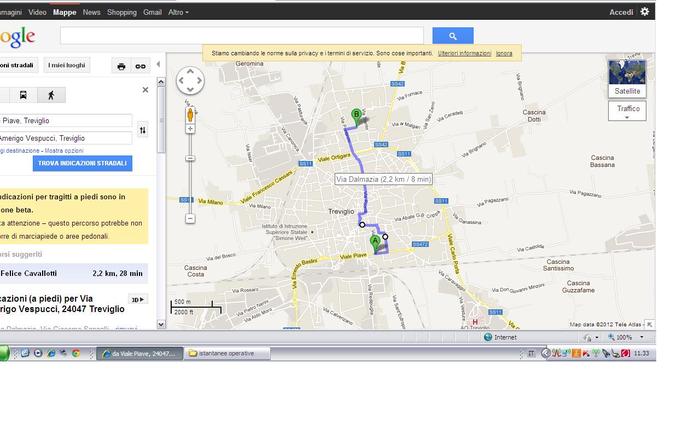Click the Cascina Bassana map label

click(602, 161)
